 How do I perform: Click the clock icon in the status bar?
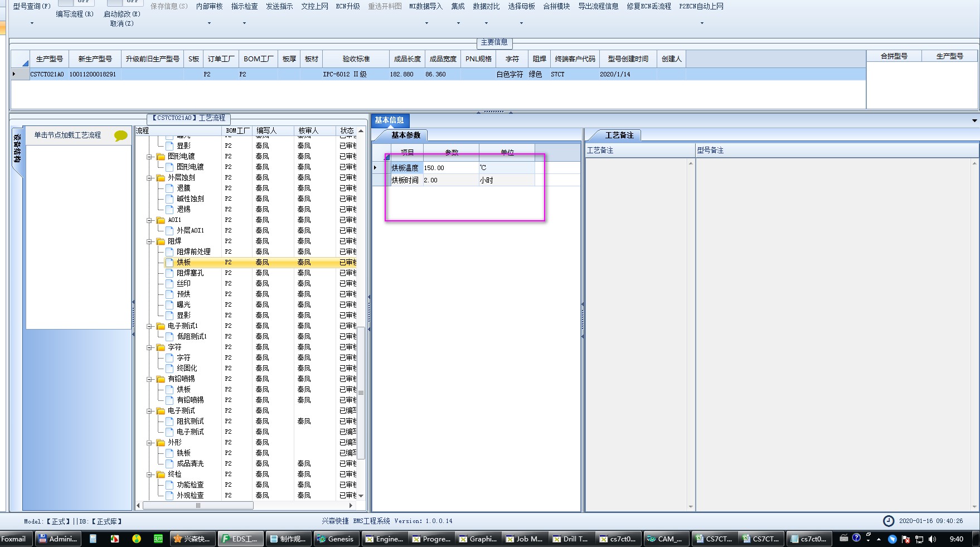(889, 521)
